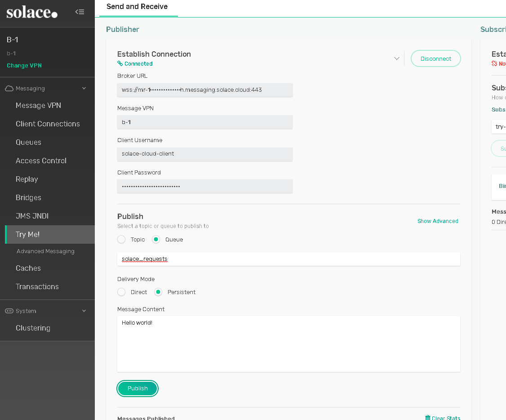This screenshot has width=506, height=420.
Task: Collapse the sidebar using the arrow icon
Action: coord(80,12)
